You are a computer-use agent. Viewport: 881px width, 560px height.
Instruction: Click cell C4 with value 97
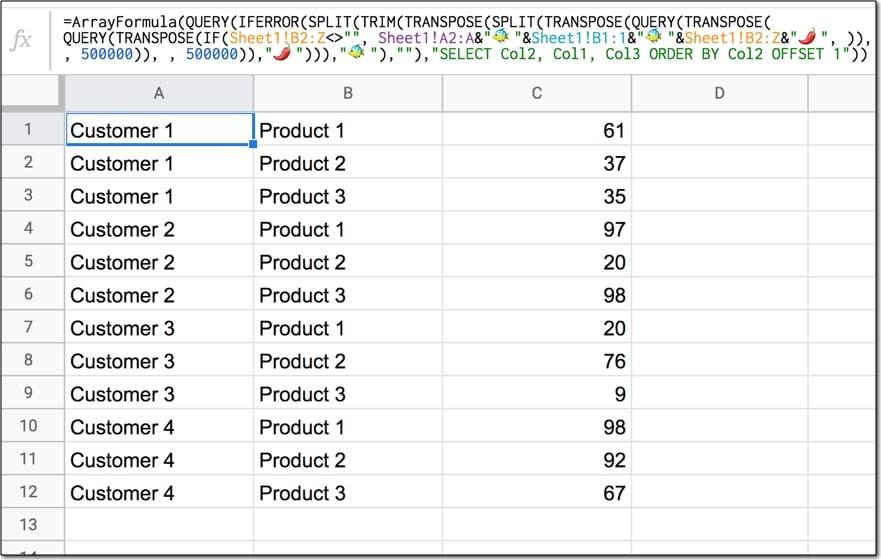click(x=537, y=228)
